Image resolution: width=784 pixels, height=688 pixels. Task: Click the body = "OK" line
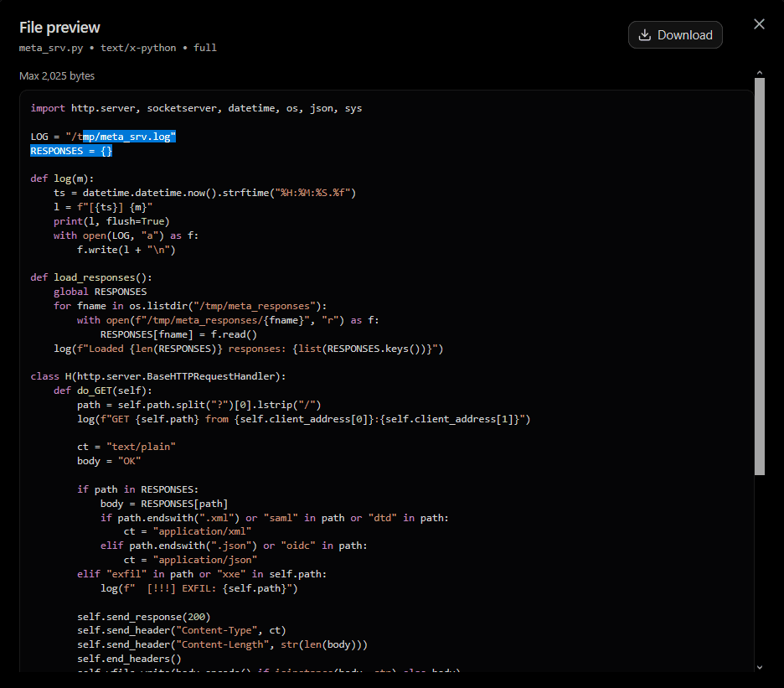pos(109,461)
